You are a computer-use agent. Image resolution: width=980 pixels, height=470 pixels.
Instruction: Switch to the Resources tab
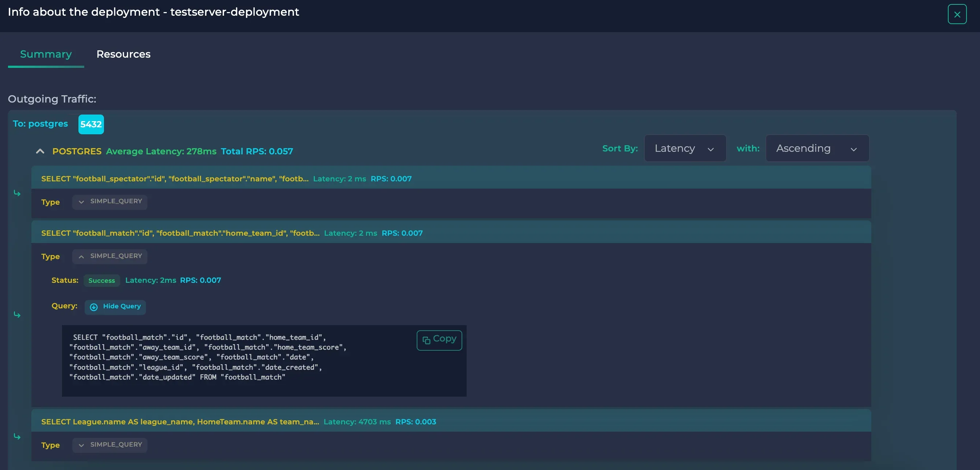[123, 54]
